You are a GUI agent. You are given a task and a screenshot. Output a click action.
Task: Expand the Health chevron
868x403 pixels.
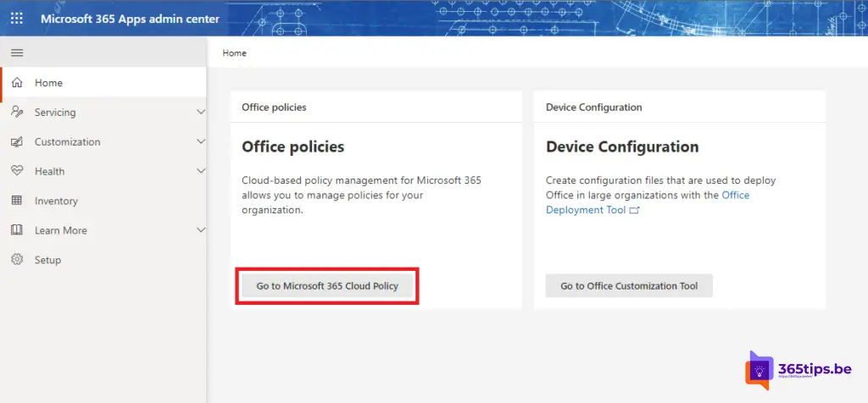tap(201, 171)
